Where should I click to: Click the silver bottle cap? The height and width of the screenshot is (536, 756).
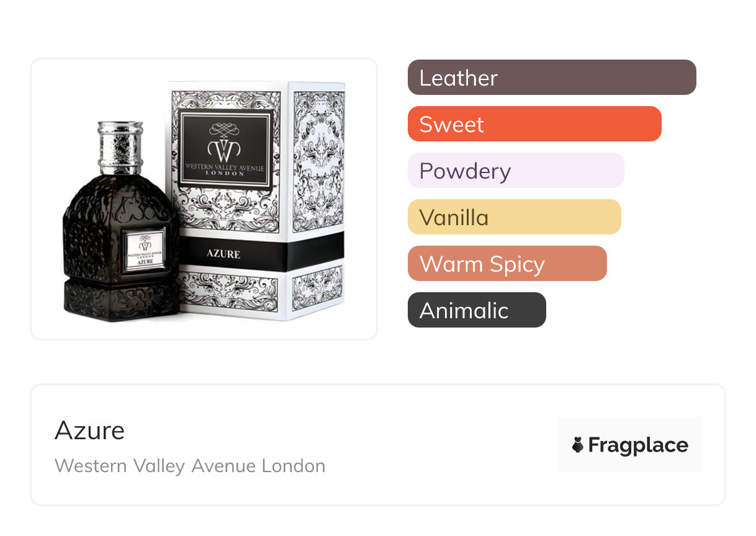(120, 148)
